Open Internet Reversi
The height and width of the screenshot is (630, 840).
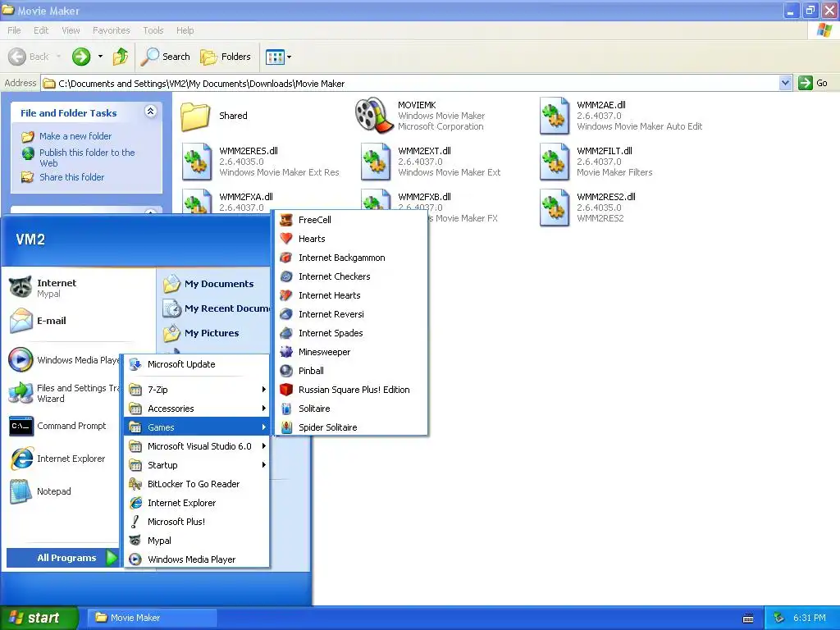point(351,314)
